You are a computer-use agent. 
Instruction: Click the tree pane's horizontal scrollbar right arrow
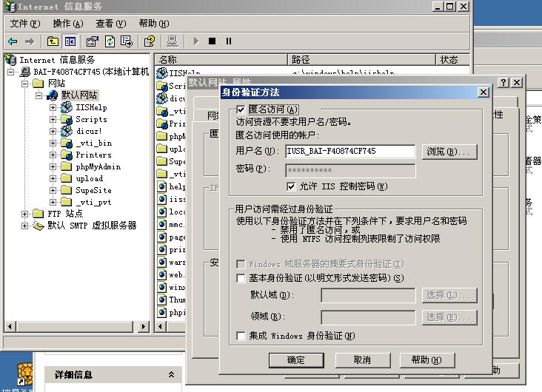[143, 326]
